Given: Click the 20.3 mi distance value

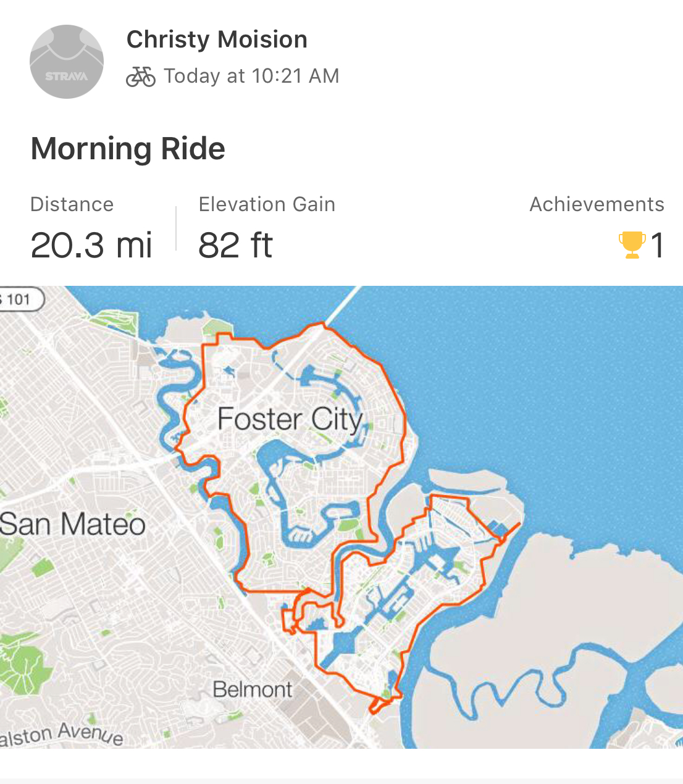Looking at the screenshot, I should [91, 245].
